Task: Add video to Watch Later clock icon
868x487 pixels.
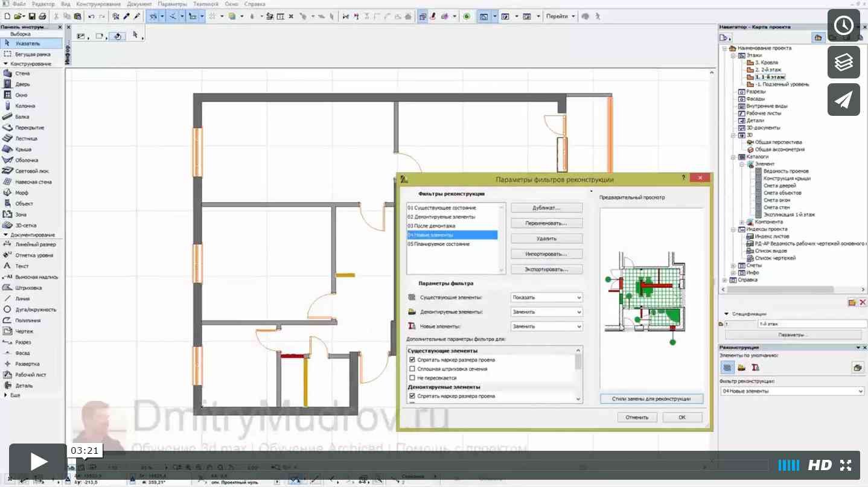Action: coord(843,25)
